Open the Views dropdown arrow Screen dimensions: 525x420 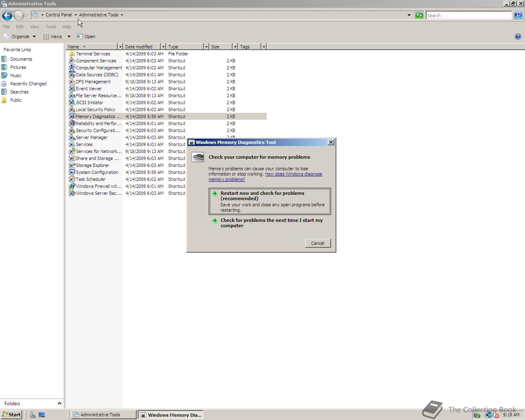pyautogui.click(x=69, y=37)
